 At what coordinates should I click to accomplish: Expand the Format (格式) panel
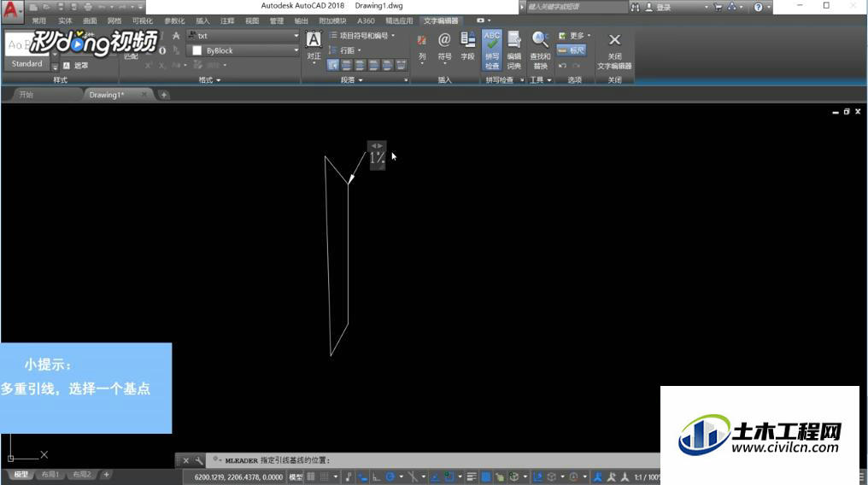click(x=210, y=80)
